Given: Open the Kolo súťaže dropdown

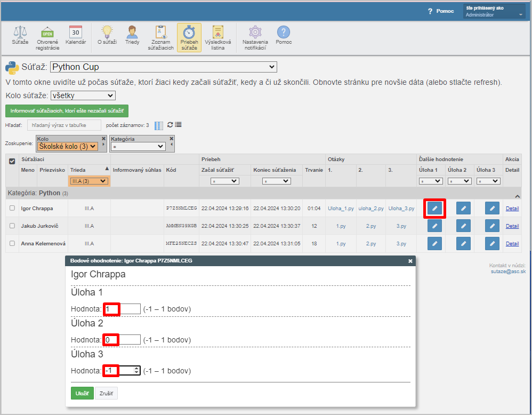Looking at the screenshot, I should coord(83,95).
